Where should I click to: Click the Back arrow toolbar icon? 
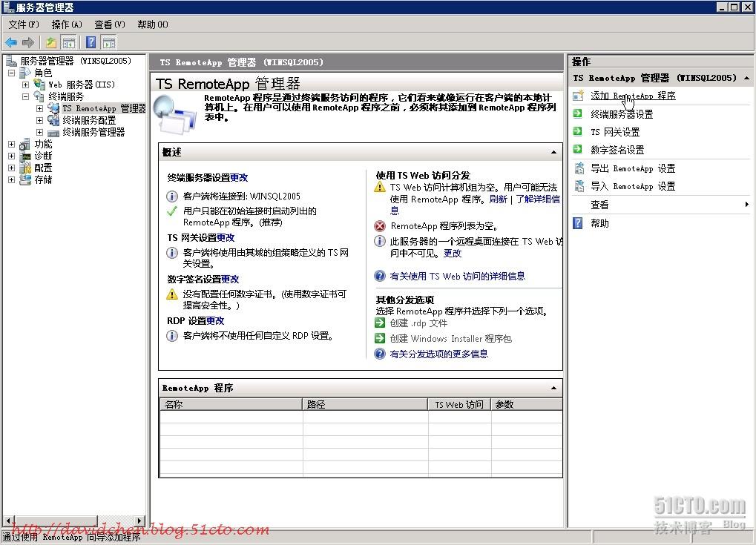(11, 43)
